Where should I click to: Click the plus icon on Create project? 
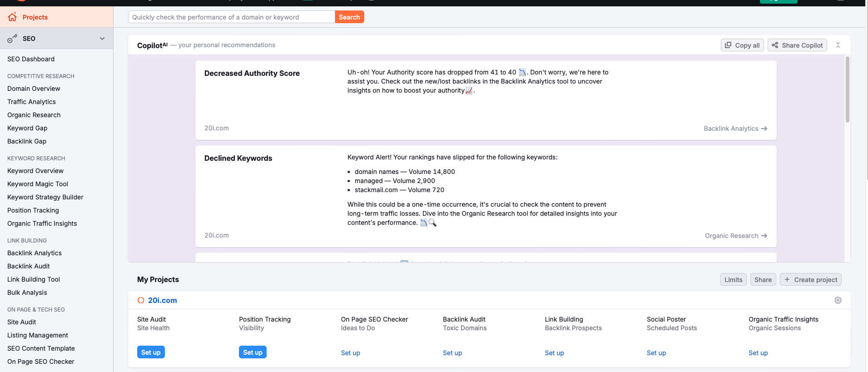pyautogui.click(x=787, y=279)
